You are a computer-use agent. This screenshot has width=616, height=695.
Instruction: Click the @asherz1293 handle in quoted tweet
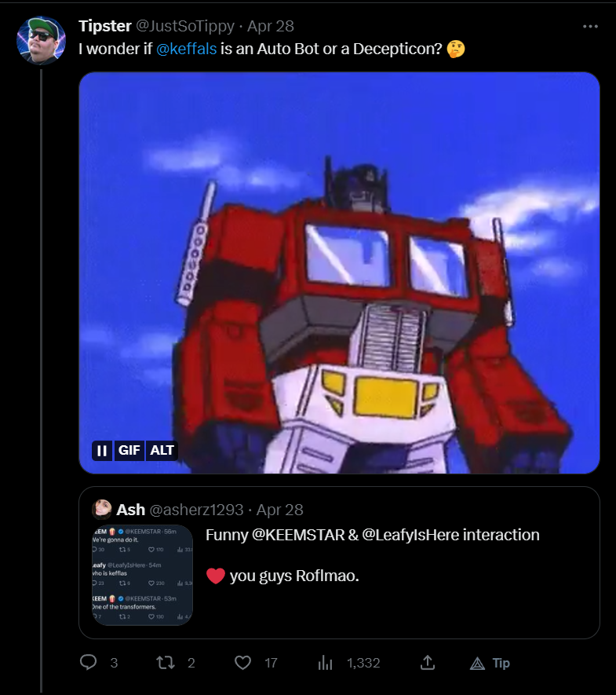coord(196,510)
